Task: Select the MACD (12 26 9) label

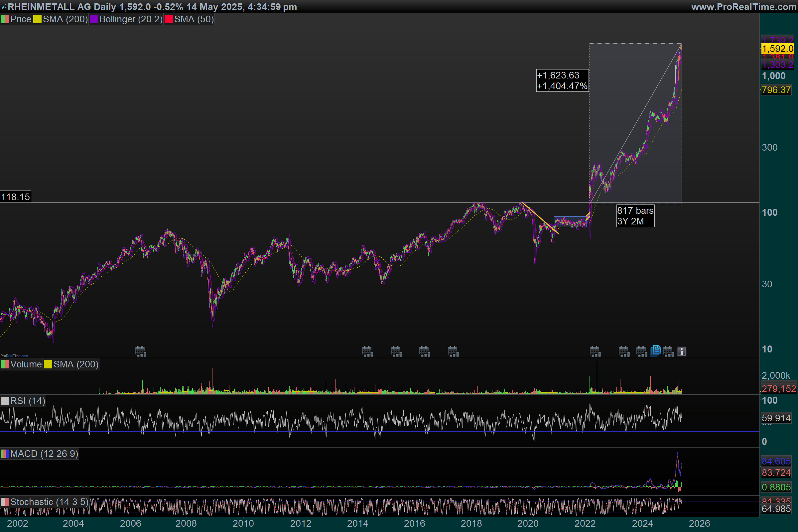Action: 44,454
